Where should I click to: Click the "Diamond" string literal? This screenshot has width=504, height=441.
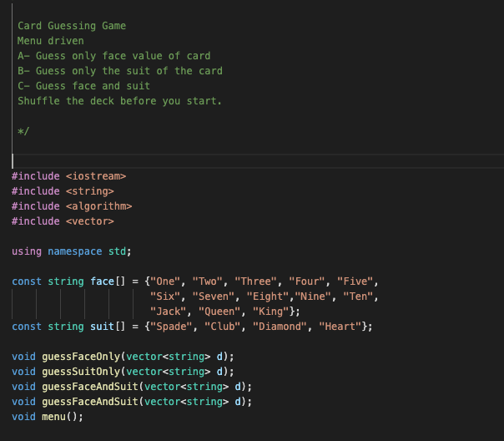click(x=280, y=327)
